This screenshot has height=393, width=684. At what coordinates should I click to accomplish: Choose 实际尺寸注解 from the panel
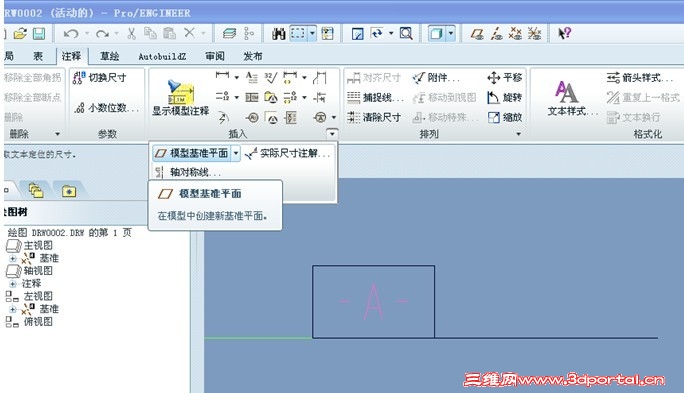point(287,153)
